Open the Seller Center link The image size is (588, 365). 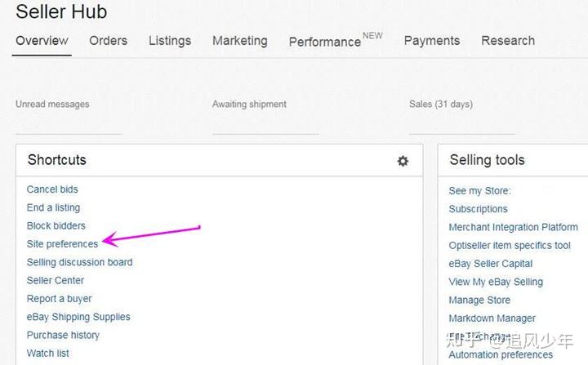56,280
